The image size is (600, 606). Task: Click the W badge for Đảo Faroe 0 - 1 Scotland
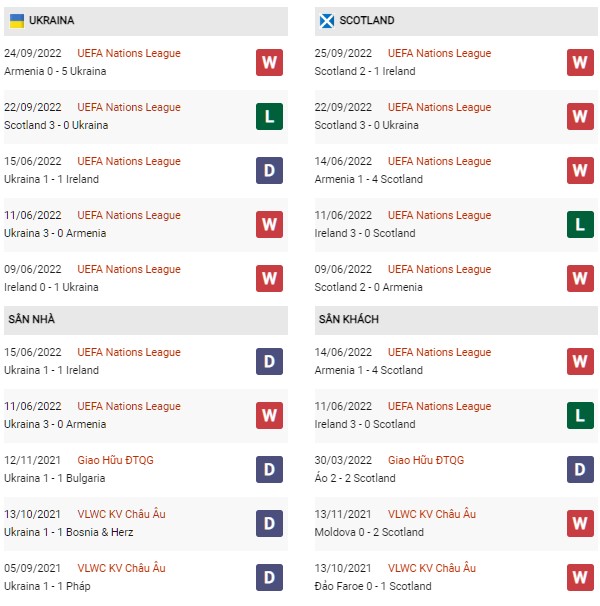580,577
